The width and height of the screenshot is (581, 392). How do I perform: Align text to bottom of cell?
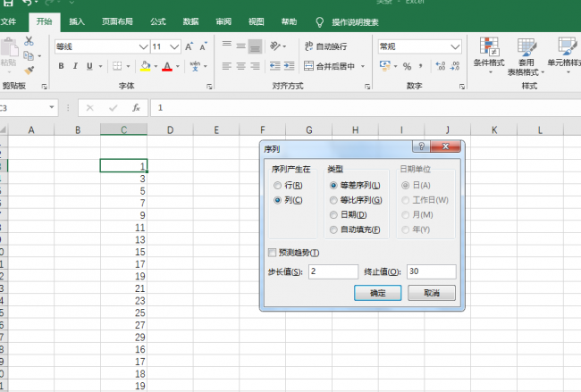[x=255, y=46]
